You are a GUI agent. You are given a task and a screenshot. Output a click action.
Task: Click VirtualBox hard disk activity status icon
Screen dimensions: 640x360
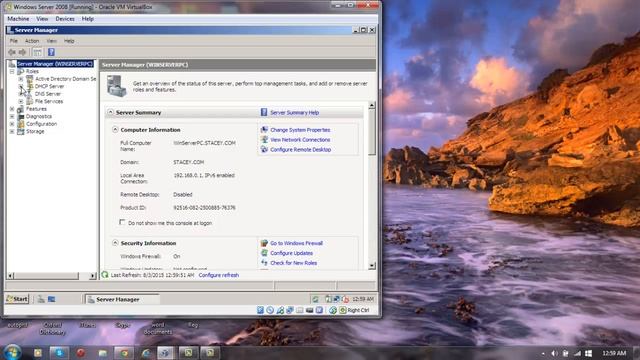pyautogui.click(x=260, y=310)
